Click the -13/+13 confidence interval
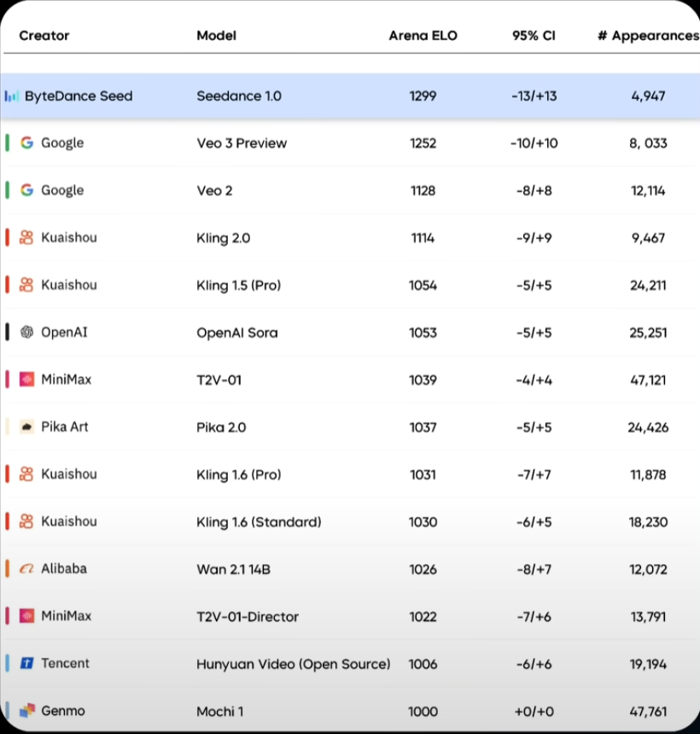This screenshot has height=734, width=700. [534, 96]
